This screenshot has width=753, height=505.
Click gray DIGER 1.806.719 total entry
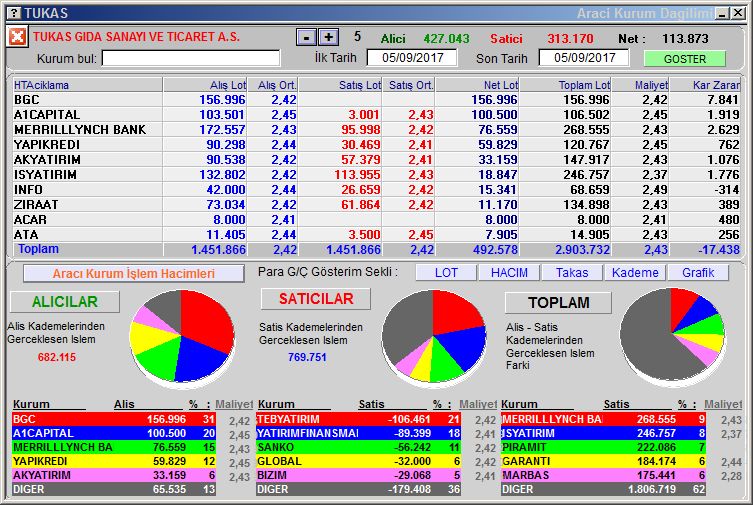(603, 489)
